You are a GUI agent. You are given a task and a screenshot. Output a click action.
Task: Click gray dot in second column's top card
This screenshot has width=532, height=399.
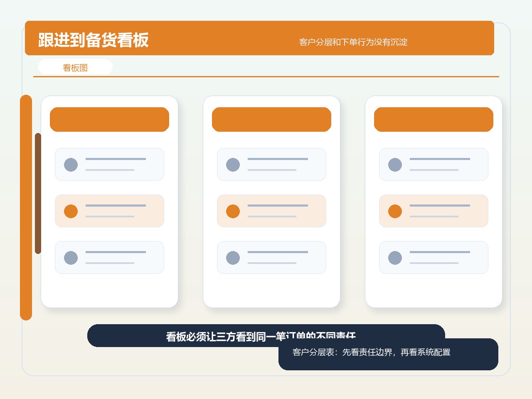[x=233, y=165]
